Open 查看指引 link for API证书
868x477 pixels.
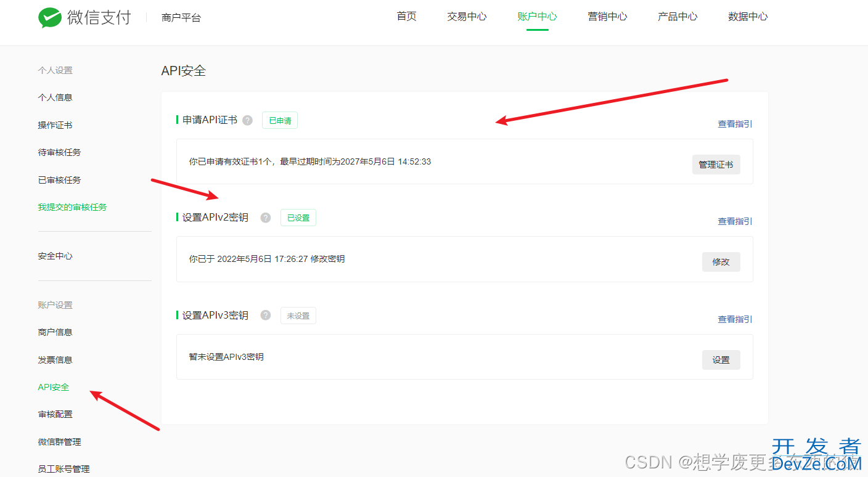pos(735,124)
